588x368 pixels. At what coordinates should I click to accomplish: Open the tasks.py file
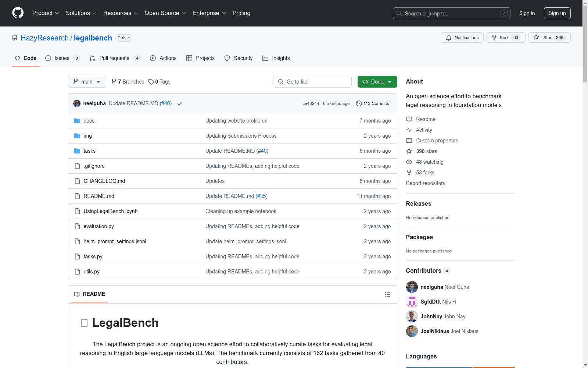(93, 256)
